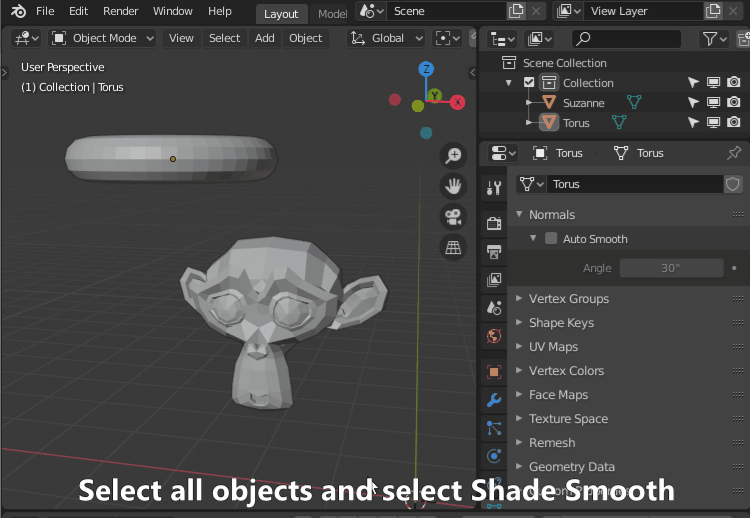The height and width of the screenshot is (518, 750).
Task: Open the Object properties tab
Action: pos(494,372)
